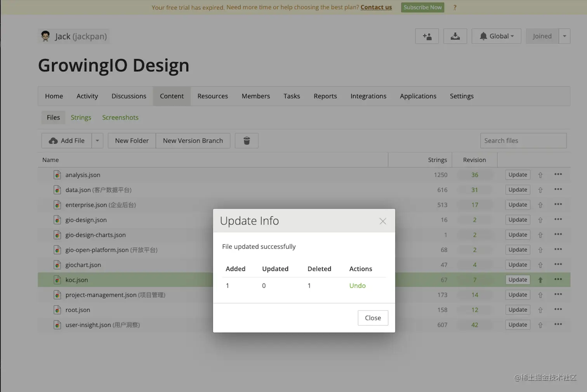The image size is (587, 392).
Task: Click inside the Search files field
Action: (523, 140)
